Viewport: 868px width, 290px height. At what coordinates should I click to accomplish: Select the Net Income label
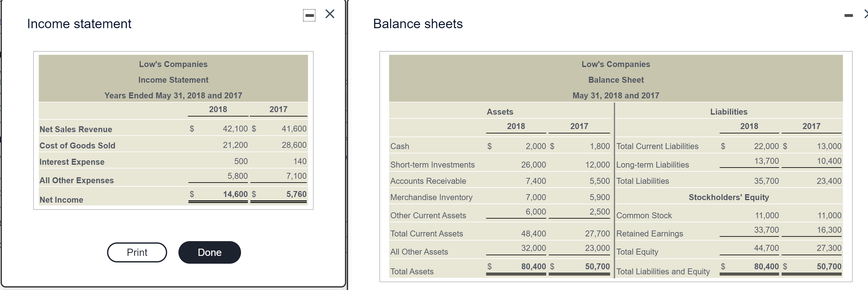(x=61, y=199)
